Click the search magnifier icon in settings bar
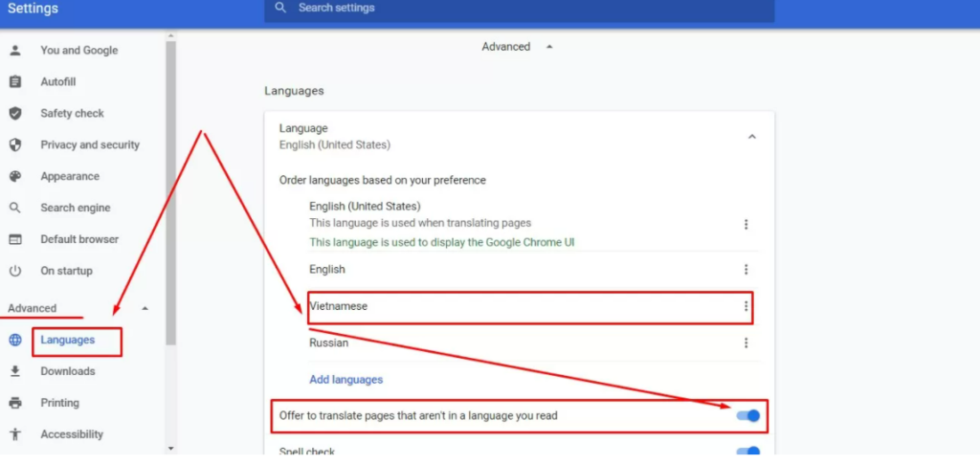The image size is (980, 464). coord(280,8)
